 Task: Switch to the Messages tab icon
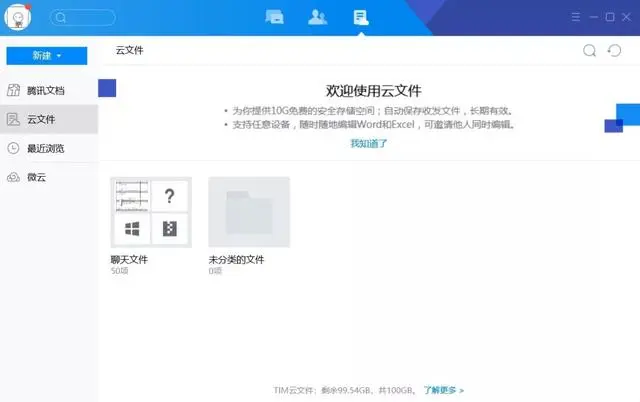[x=275, y=17]
